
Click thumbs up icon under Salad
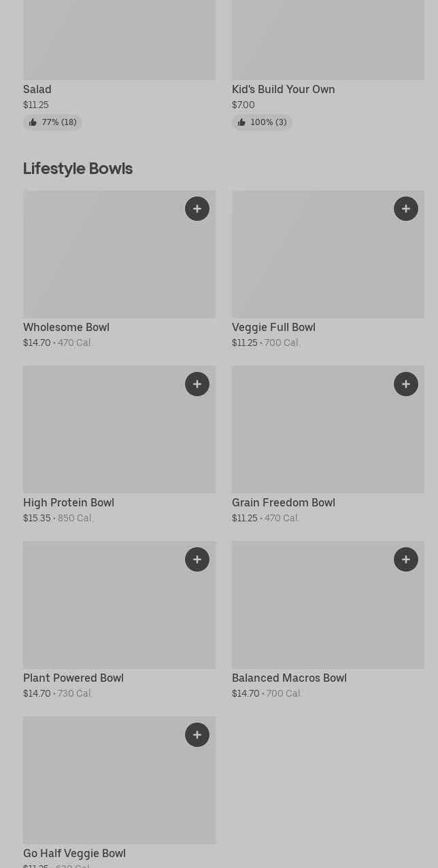33,122
